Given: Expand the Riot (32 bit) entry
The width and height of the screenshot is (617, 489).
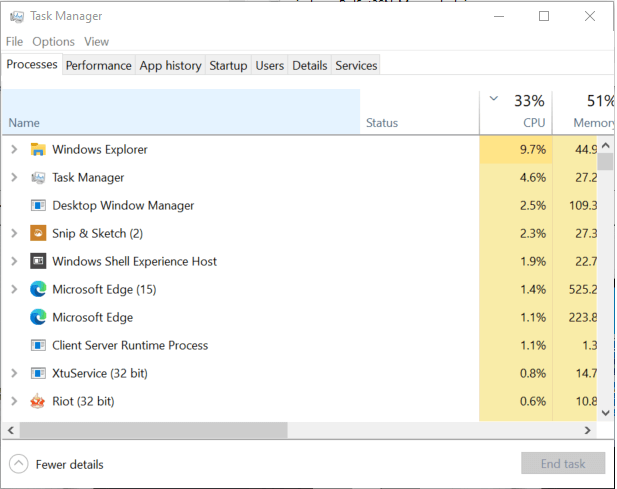Looking at the screenshot, I should click(14, 401).
